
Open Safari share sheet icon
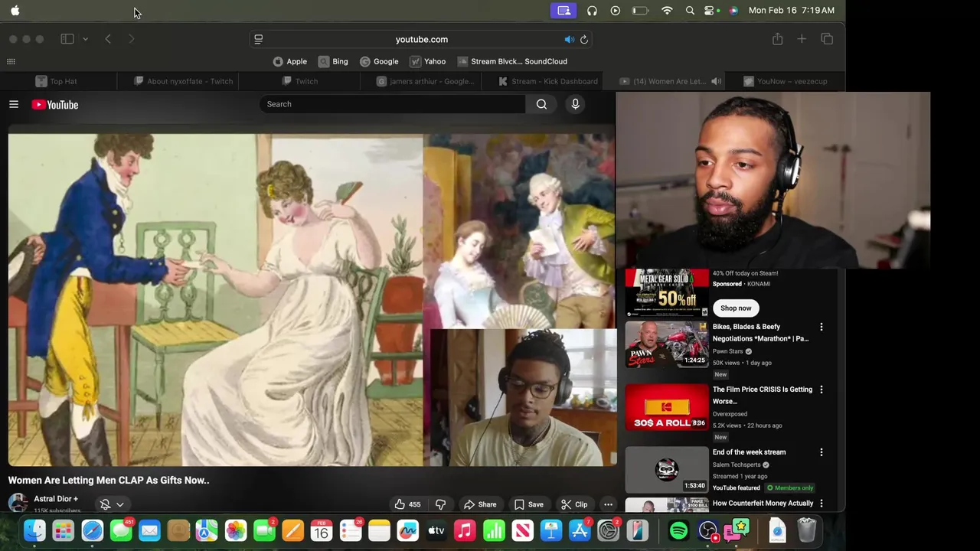pyautogui.click(x=777, y=39)
